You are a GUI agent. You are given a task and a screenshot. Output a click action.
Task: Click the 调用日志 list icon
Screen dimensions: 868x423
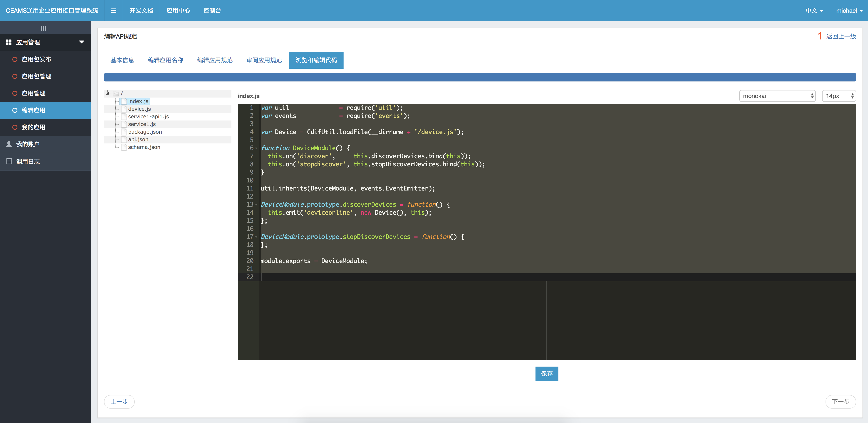tap(9, 161)
